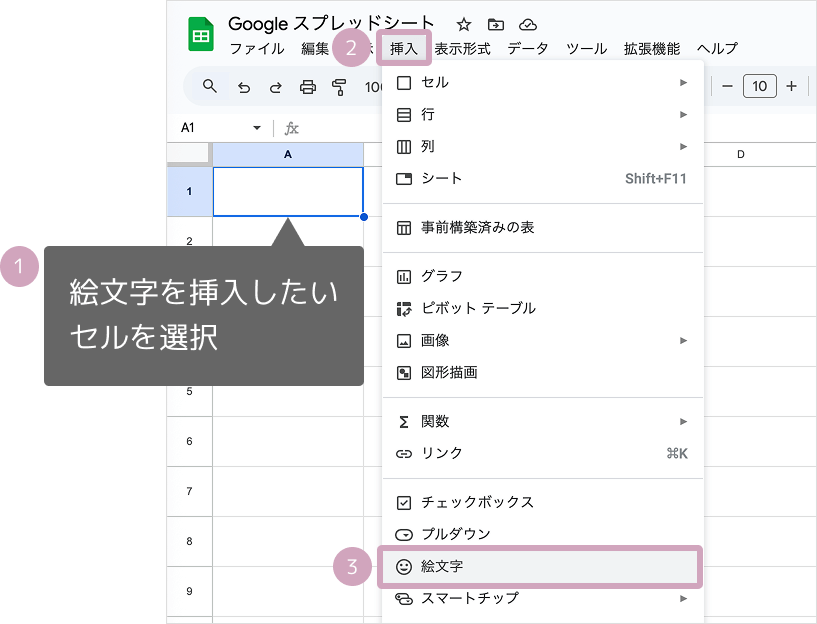Select the Undo icon in the toolbar
The image size is (817, 624).
click(245, 86)
